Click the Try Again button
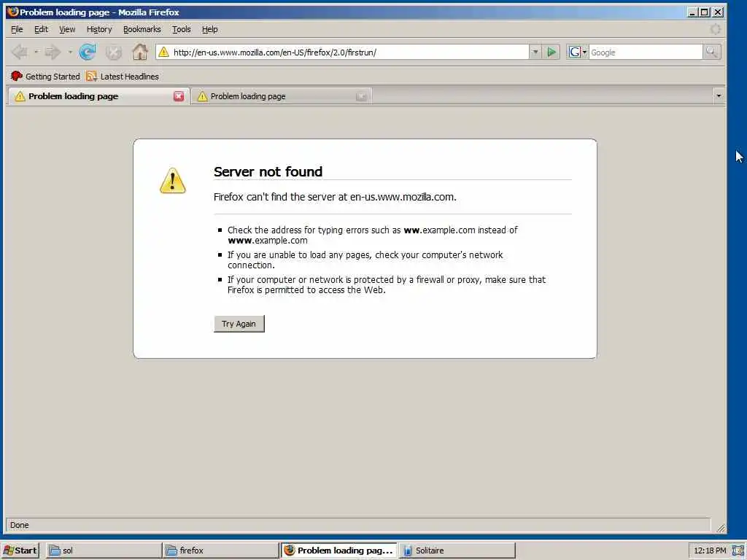The image size is (747, 560). tap(239, 324)
